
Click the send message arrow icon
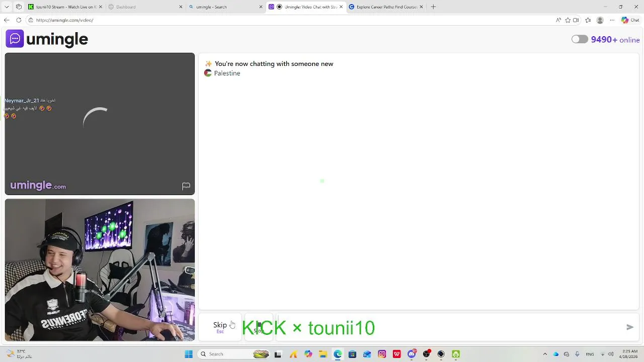pos(629,327)
